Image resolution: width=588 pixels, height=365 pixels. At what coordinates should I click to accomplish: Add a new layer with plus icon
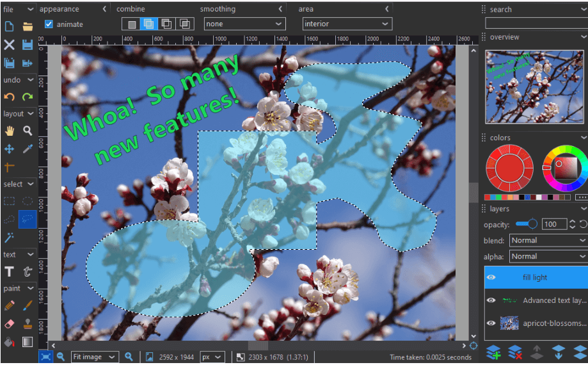click(x=493, y=352)
